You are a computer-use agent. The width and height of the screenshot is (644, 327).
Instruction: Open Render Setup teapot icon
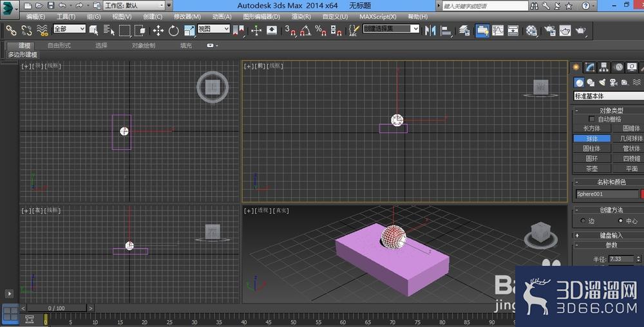[x=549, y=30]
